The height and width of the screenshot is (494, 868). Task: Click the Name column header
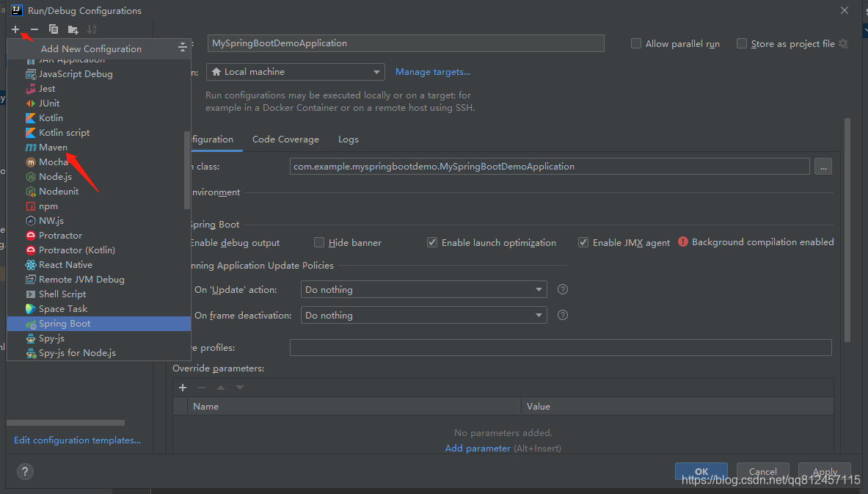coord(354,406)
